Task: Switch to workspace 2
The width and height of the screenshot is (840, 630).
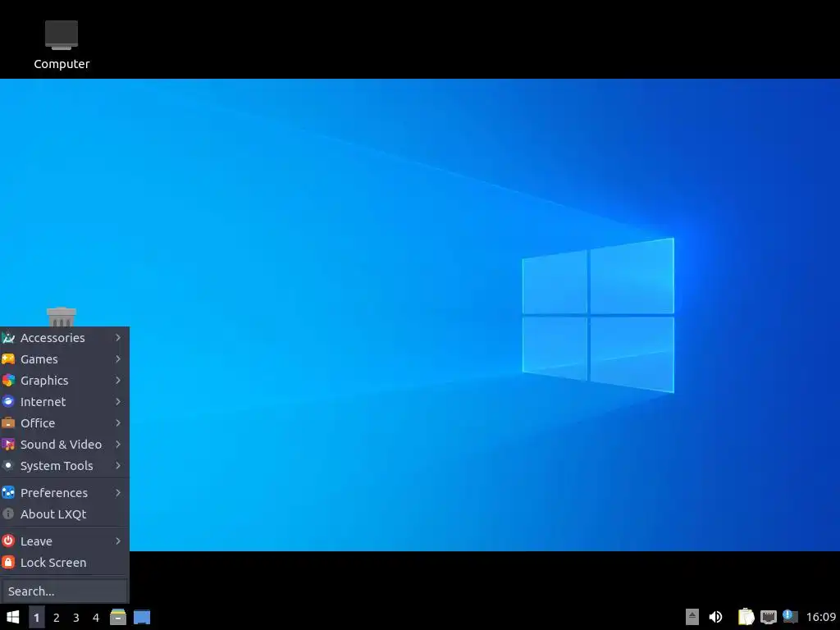Action: tap(57, 618)
